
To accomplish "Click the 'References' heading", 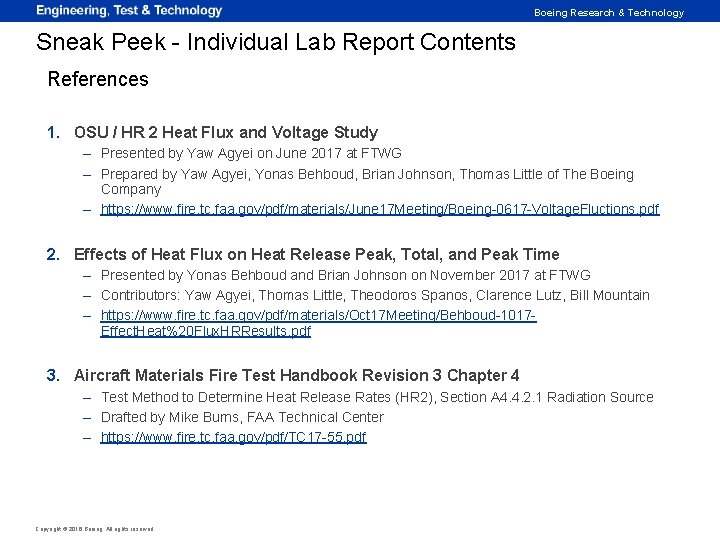I will [98, 79].
